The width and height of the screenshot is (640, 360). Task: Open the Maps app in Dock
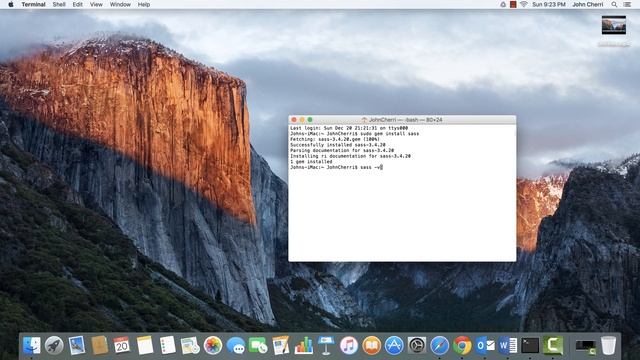(190, 345)
